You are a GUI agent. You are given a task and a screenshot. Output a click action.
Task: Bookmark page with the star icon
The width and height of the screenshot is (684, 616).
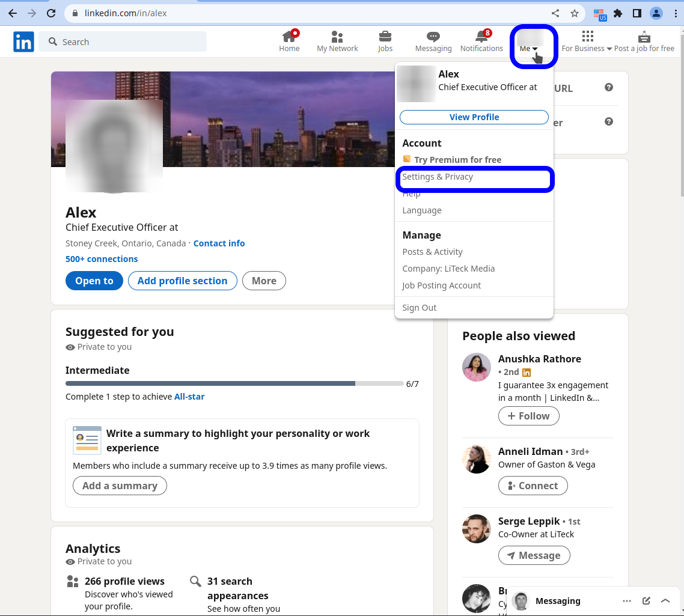575,13
